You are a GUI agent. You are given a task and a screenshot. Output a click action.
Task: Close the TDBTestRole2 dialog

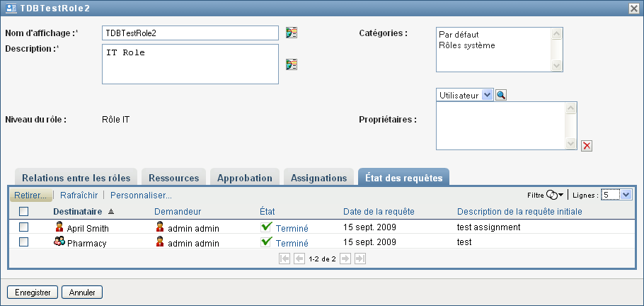click(x=633, y=8)
